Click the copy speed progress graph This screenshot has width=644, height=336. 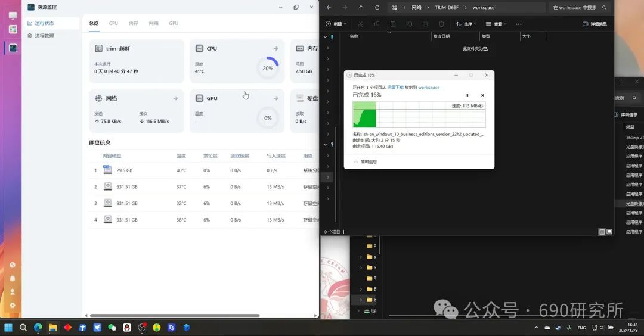tap(419, 114)
